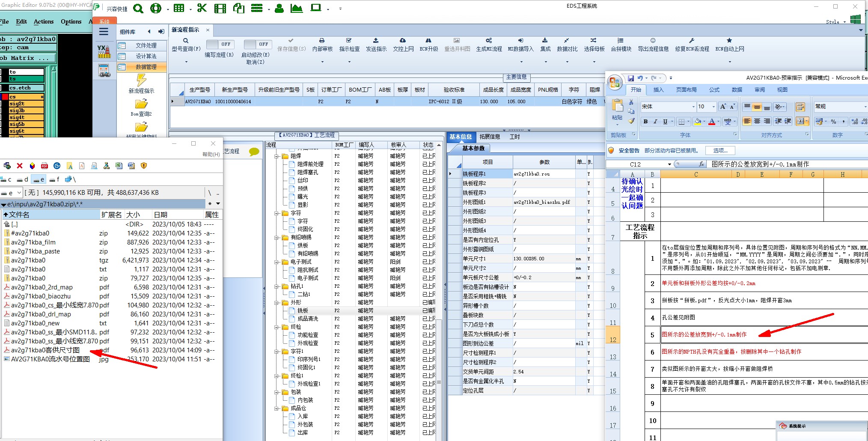Click the Excel Office button
The image size is (868, 441).
pos(615,82)
